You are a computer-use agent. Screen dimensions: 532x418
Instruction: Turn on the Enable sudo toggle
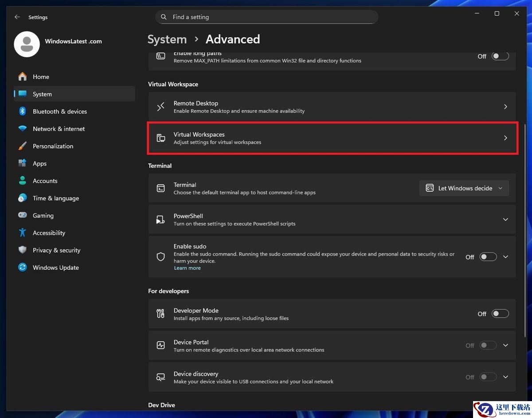488,257
